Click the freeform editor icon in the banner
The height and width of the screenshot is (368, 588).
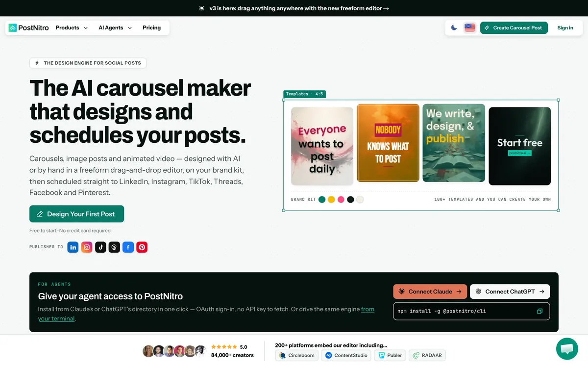point(202,8)
